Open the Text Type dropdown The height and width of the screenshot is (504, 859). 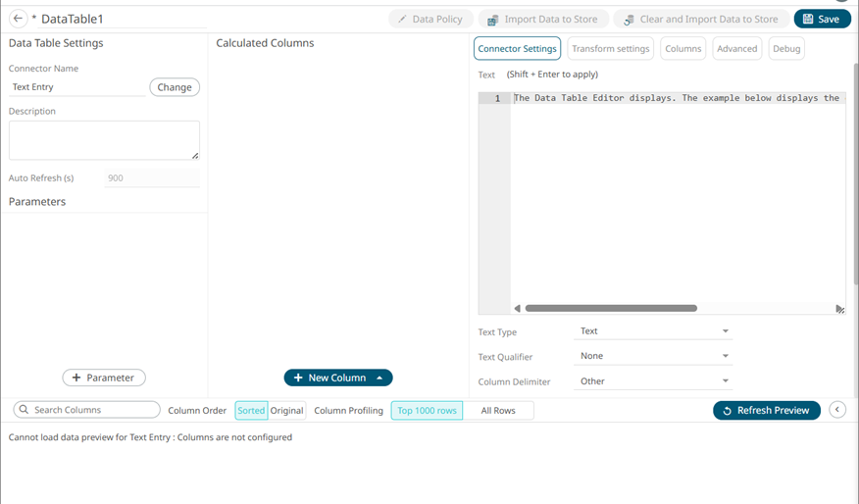653,330
